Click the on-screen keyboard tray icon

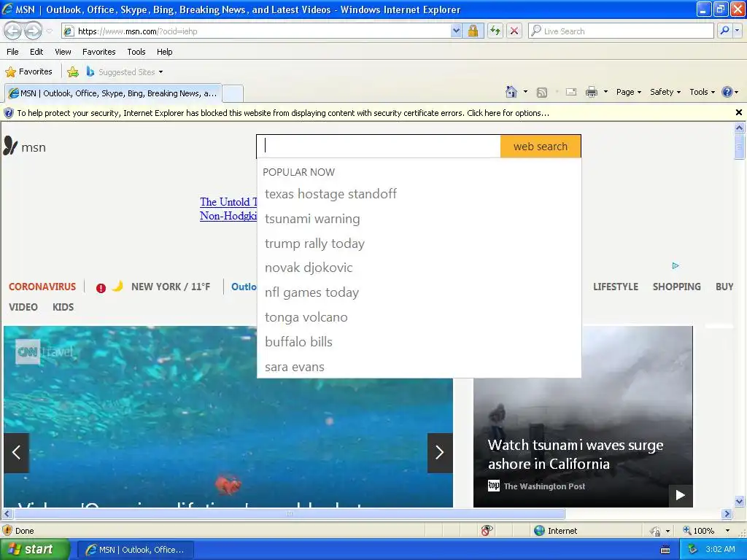[x=665, y=550]
